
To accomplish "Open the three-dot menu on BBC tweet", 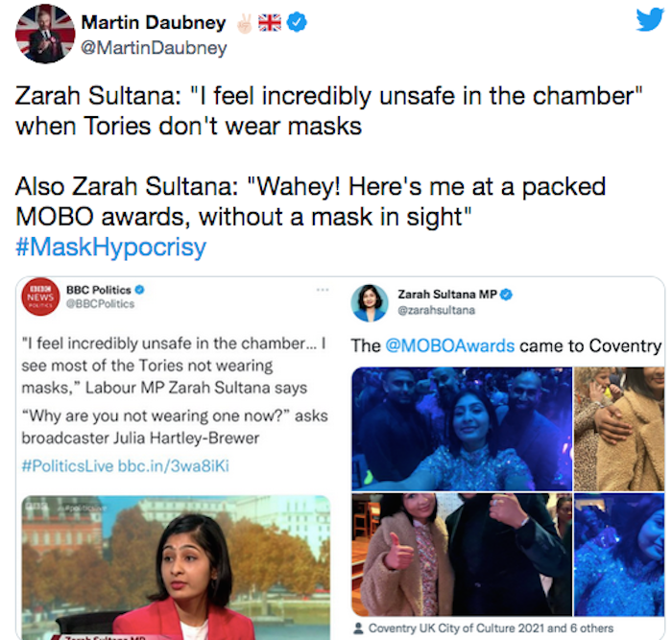I will click(x=323, y=290).
